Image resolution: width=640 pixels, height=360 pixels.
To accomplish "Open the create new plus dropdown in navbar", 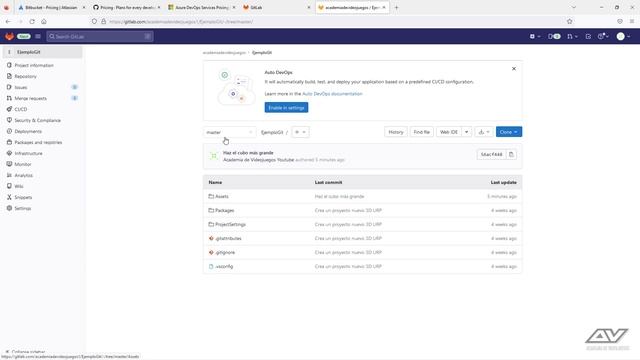I will point(535,36).
